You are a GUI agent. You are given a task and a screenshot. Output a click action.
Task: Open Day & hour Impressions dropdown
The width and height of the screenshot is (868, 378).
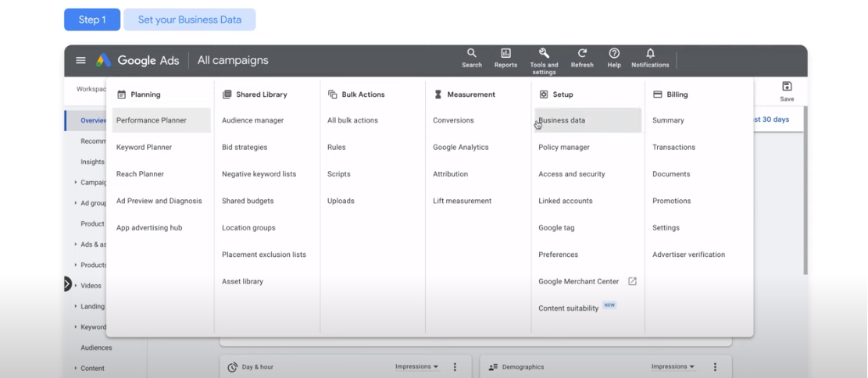point(417,367)
